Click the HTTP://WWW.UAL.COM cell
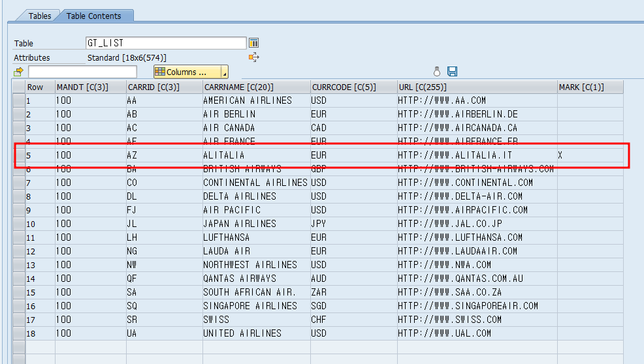This screenshot has height=364, width=644. [477, 333]
